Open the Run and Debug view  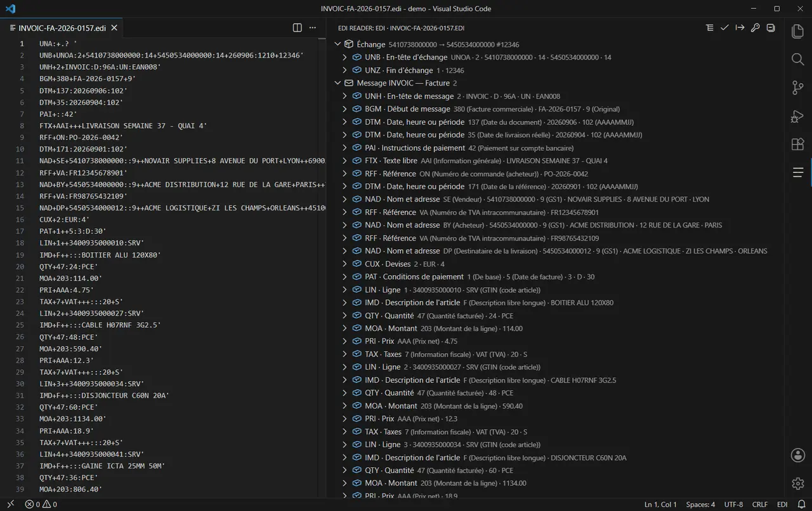[x=798, y=116]
